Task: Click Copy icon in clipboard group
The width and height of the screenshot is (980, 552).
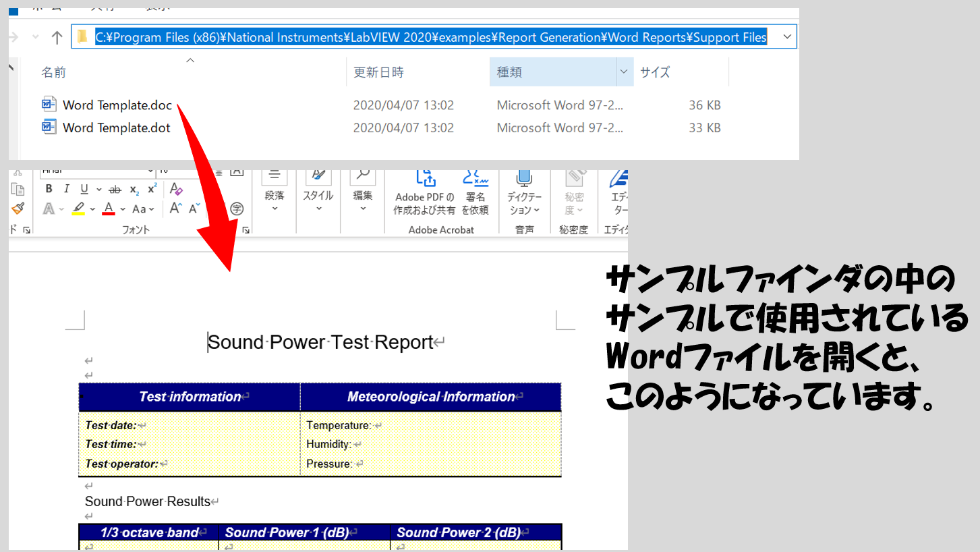Action: coord(18,190)
